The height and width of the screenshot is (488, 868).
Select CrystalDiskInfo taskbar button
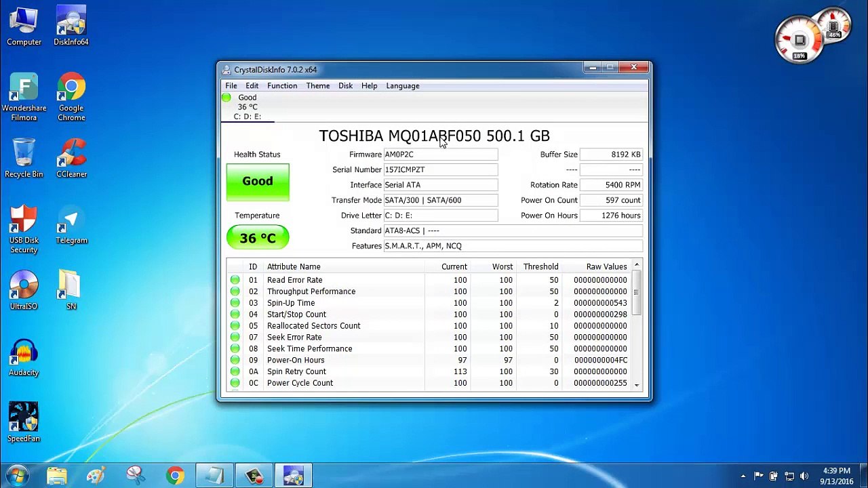coord(293,476)
